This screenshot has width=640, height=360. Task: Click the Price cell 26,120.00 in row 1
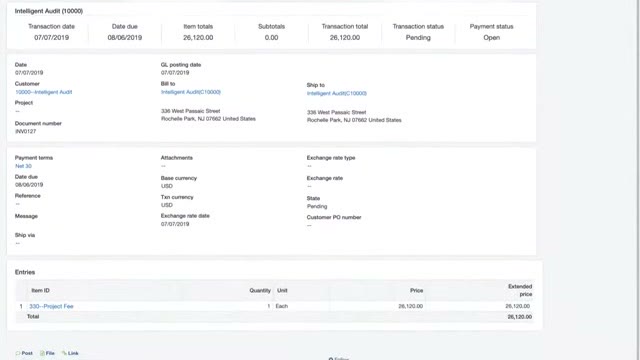pyautogui.click(x=411, y=306)
